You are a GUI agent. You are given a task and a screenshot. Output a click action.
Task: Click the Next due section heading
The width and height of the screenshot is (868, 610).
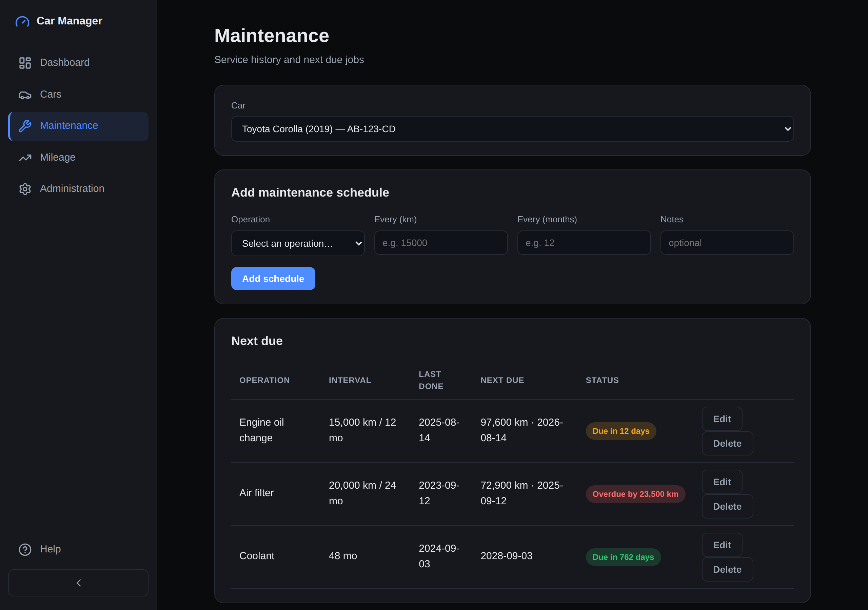(257, 341)
